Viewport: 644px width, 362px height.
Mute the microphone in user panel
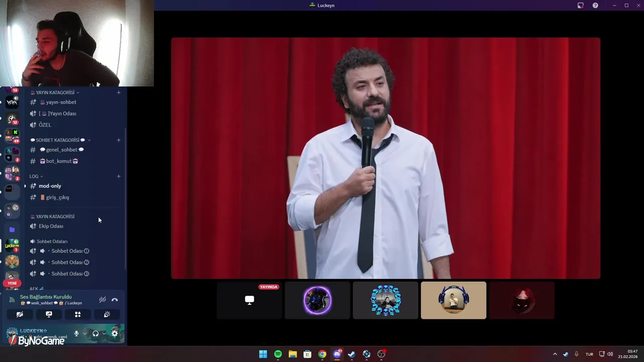(76, 333)
